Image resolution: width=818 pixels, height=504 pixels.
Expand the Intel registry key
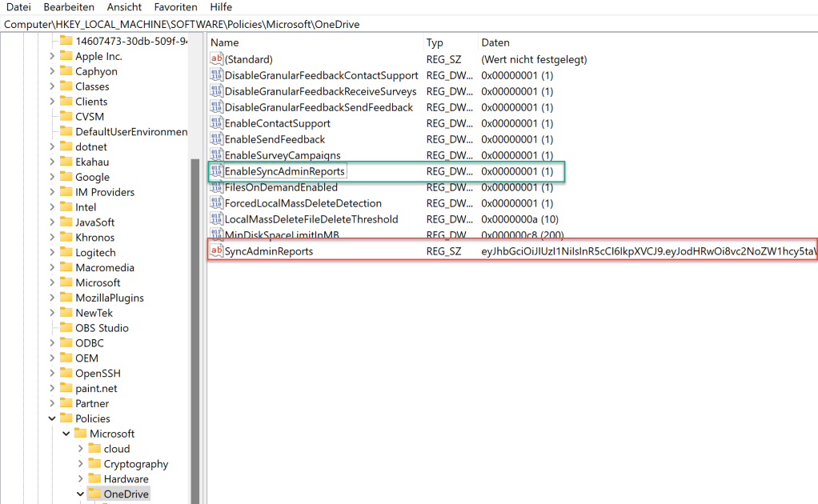coord(52,206)
